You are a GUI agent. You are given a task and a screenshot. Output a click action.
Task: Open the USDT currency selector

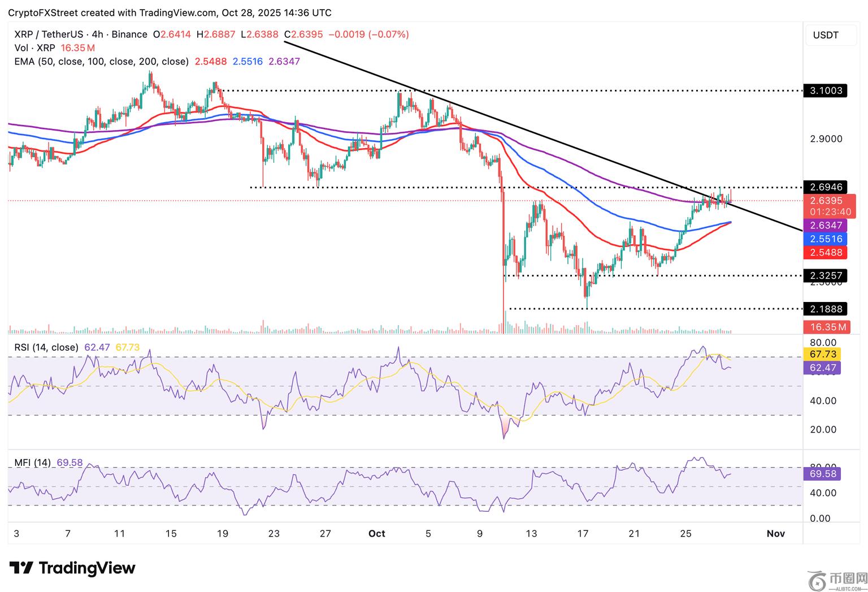click(x=825, y=35)
